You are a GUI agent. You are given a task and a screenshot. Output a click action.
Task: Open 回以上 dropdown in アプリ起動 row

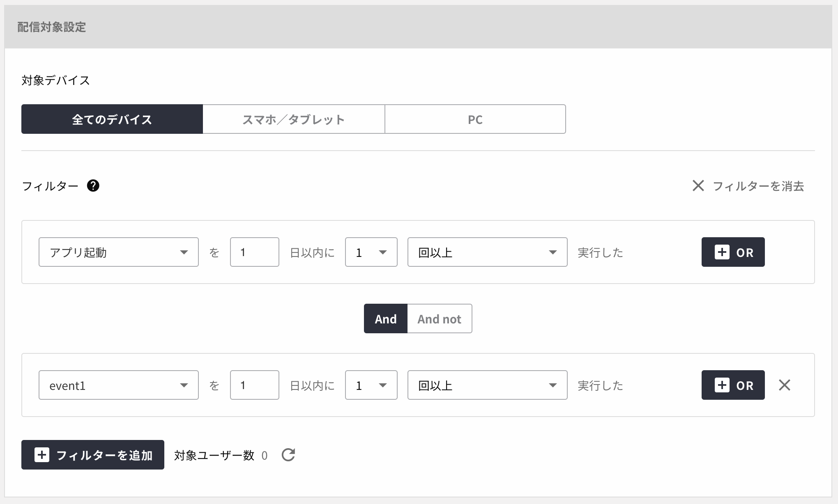pos(488,252)
